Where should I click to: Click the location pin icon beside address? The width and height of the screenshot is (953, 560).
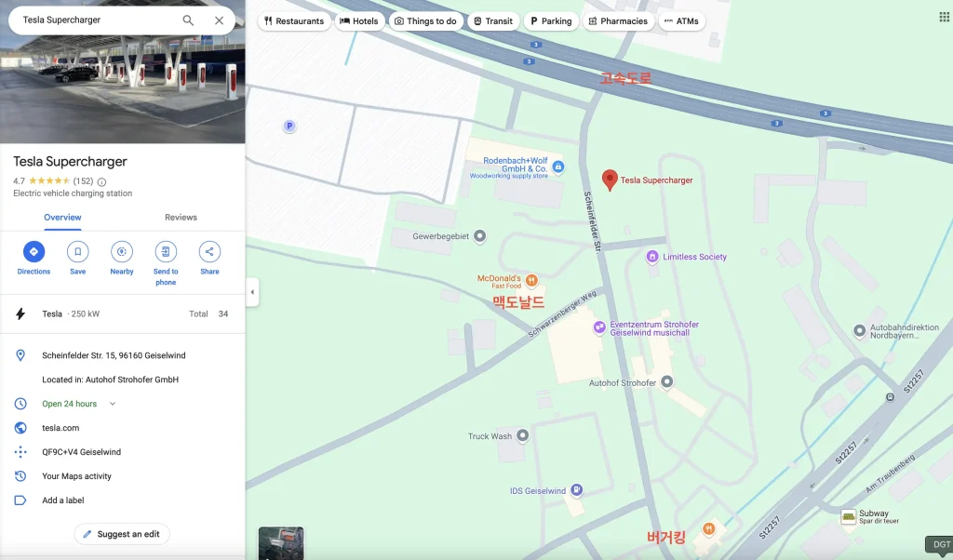(x=20, y=355)
